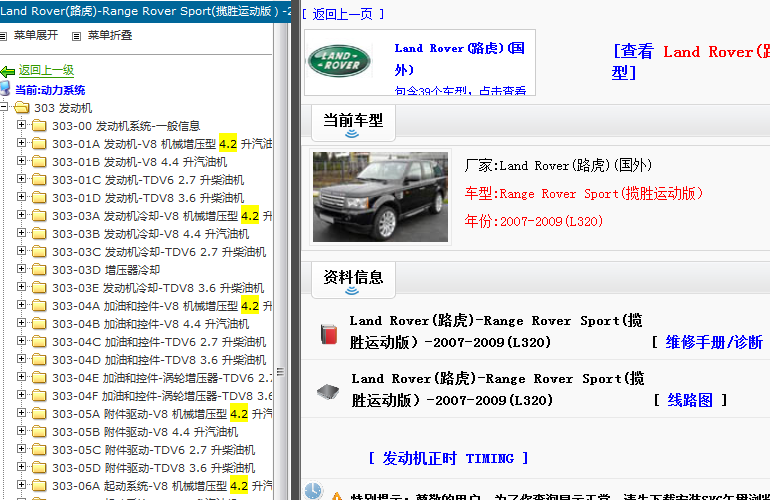Expand 303-01A 发动机-V8 机械增压型 node
770x500 pixels.
(x=21, y=142)
